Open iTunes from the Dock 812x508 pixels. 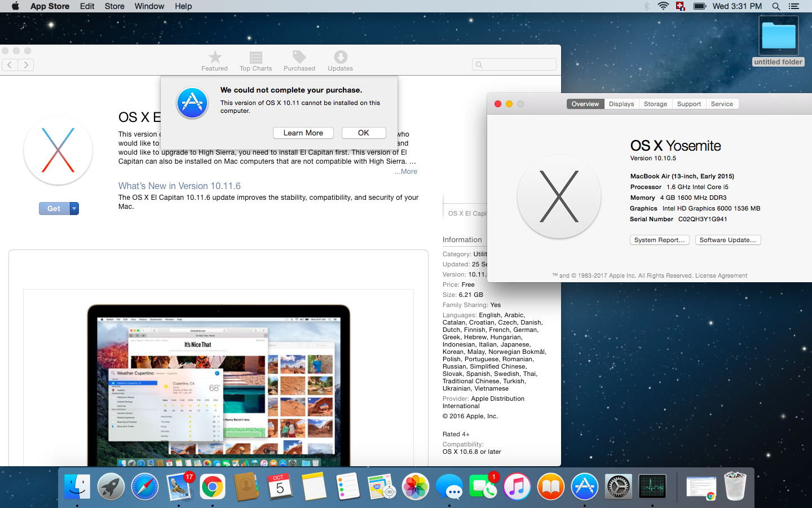(517, 487)
